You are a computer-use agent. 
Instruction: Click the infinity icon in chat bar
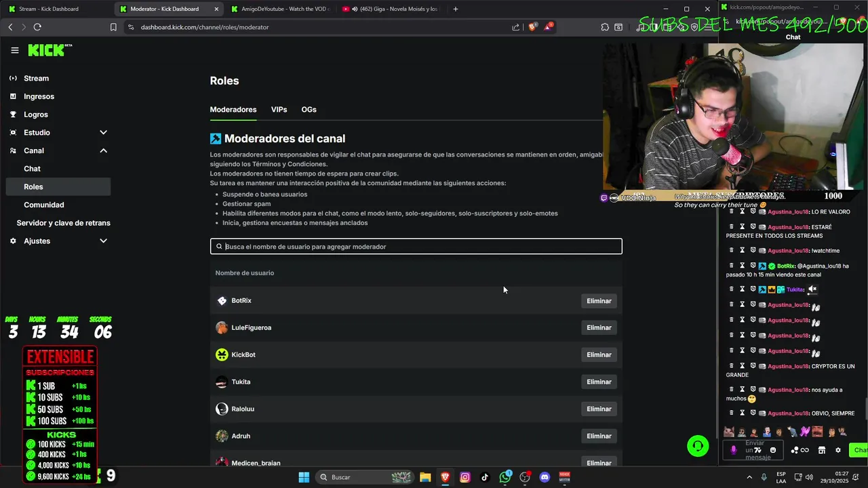point(805,450)
